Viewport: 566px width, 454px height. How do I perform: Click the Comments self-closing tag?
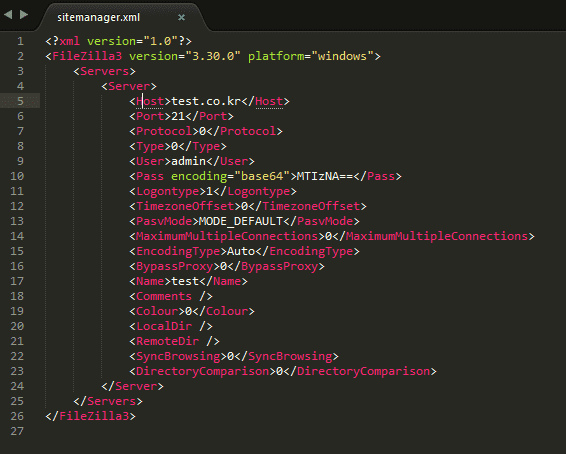pos(171,296)
